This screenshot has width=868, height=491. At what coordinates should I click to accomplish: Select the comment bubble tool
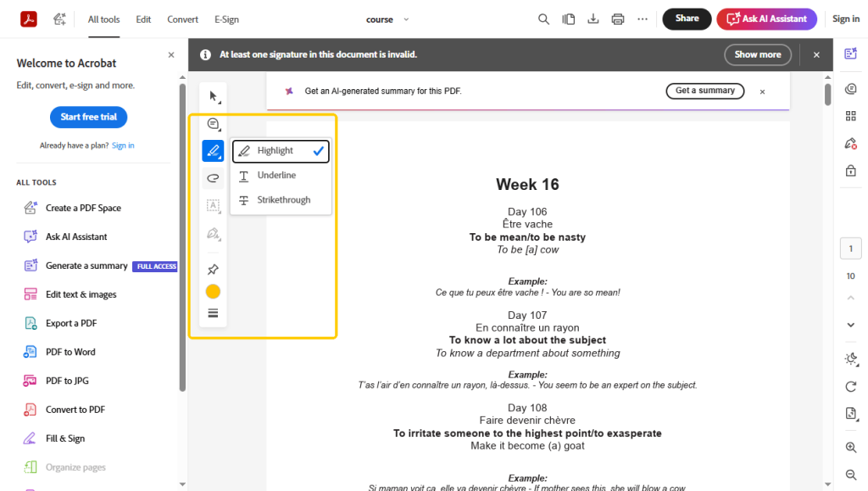pos(213,124)
